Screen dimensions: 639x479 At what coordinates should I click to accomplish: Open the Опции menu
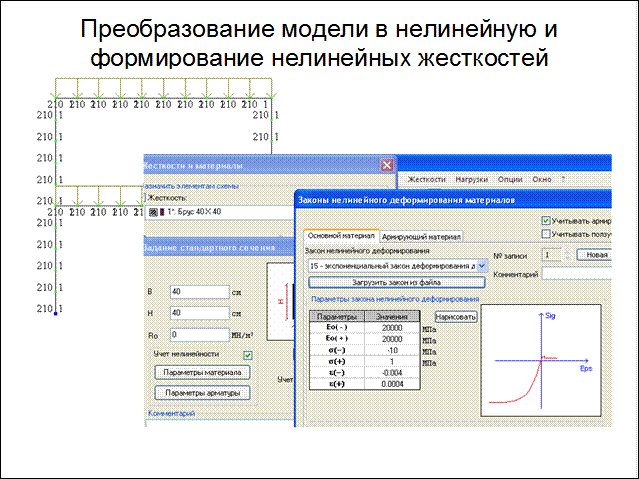click(510, 179)
